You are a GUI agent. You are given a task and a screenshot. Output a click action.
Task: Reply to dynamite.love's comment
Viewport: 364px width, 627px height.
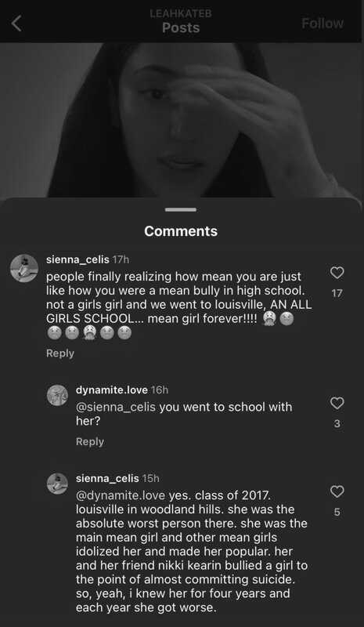click(x=90, y=441)
